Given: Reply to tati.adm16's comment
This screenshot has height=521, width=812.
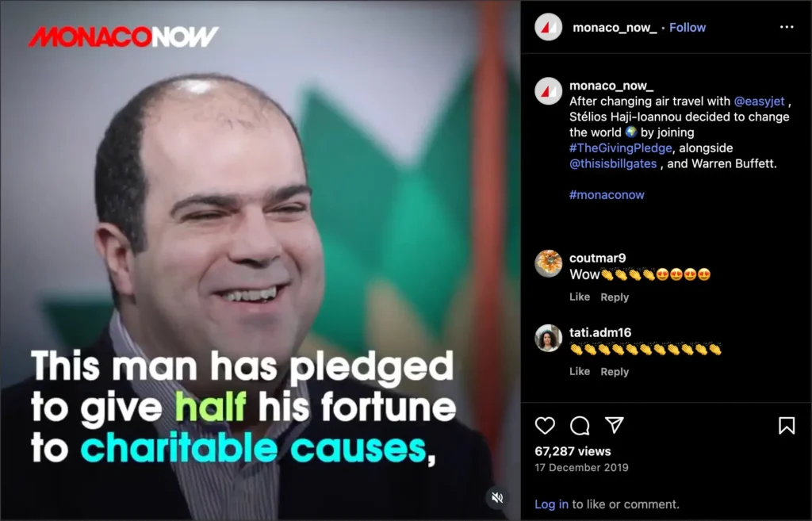Looking at the screenshot, I should pyautogui.click(x=615, y=372).
